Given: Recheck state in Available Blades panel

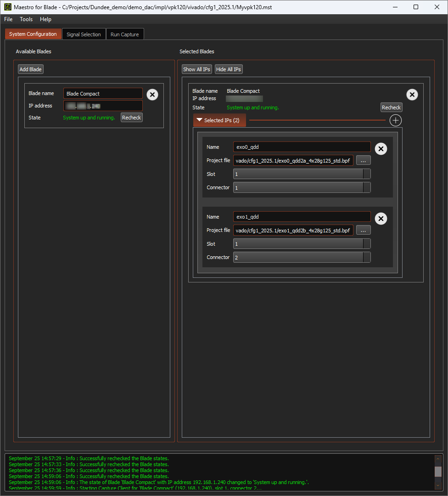Looking at the screenshot, I should pos(132,118).
